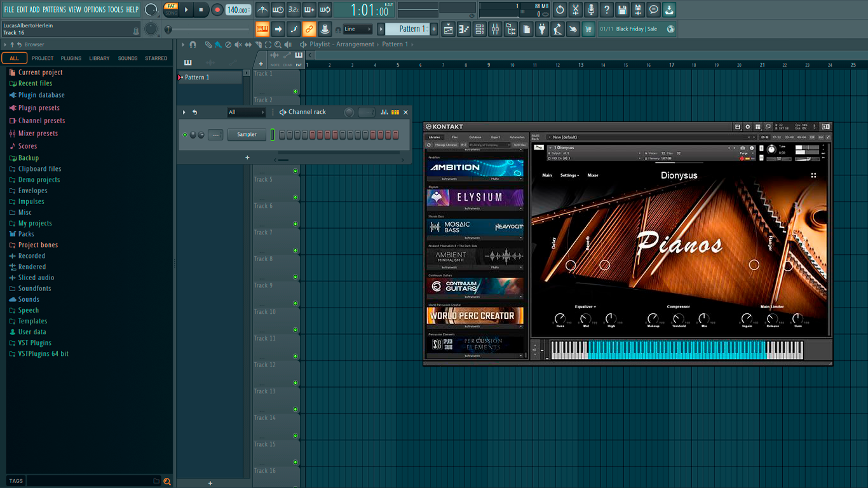
Task: Click the question mark help icon
Action: (607, 10)
